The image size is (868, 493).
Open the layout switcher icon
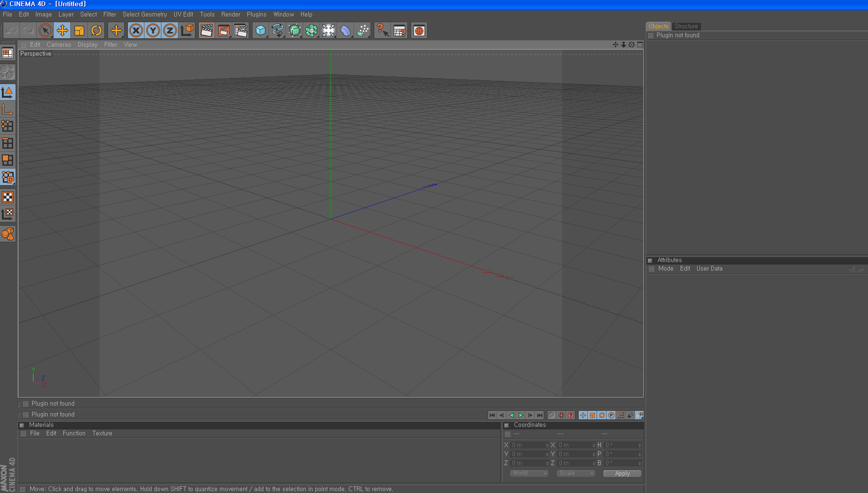[8, 53]
